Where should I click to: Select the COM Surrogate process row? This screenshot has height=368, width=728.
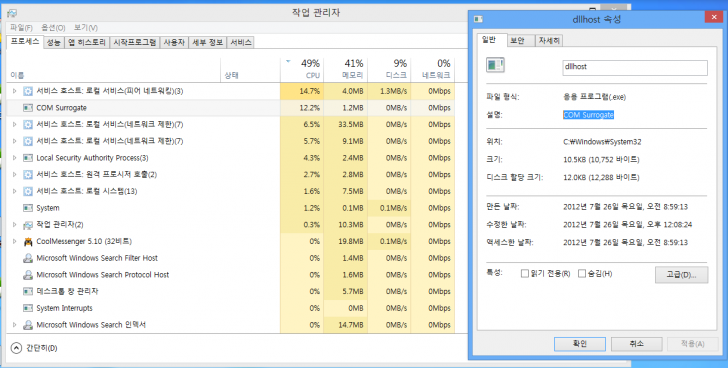click(x=231, y=108)
